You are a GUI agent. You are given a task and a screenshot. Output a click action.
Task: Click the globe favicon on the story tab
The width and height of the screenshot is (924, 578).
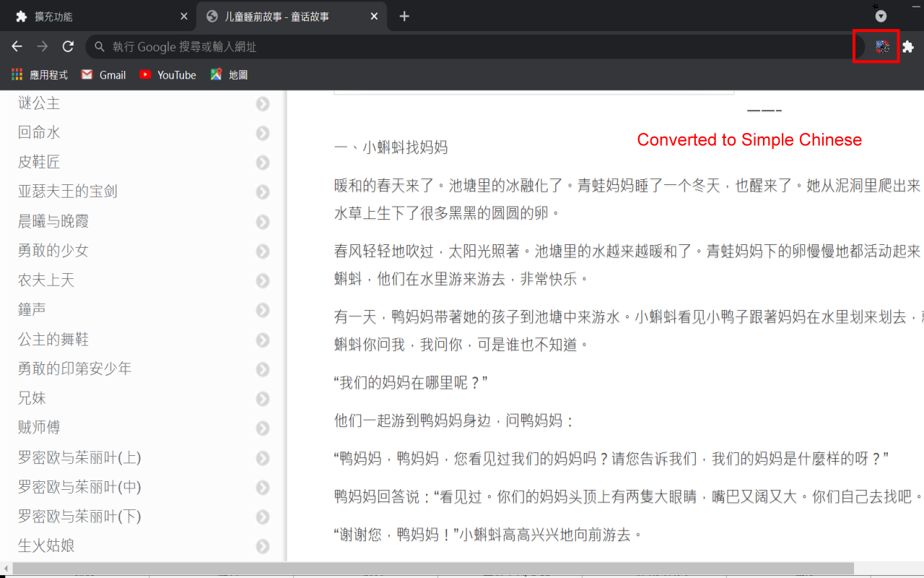[212, 15]
